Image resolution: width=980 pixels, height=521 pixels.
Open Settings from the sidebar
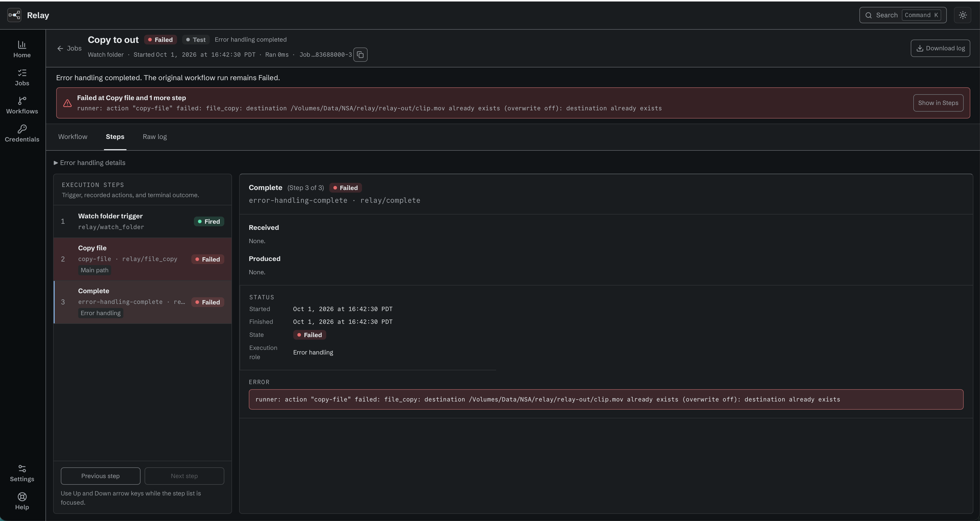(22, 473)
